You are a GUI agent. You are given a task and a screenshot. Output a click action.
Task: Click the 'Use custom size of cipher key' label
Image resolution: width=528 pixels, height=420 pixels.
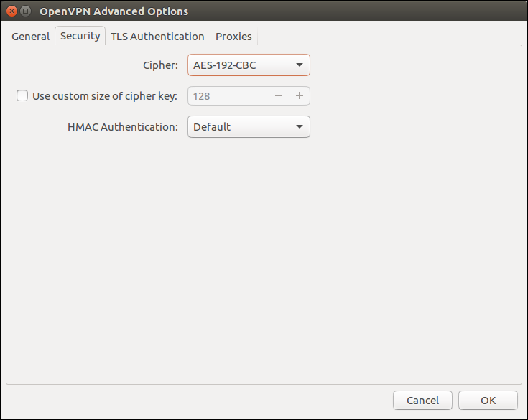click(x=105, y=96)
